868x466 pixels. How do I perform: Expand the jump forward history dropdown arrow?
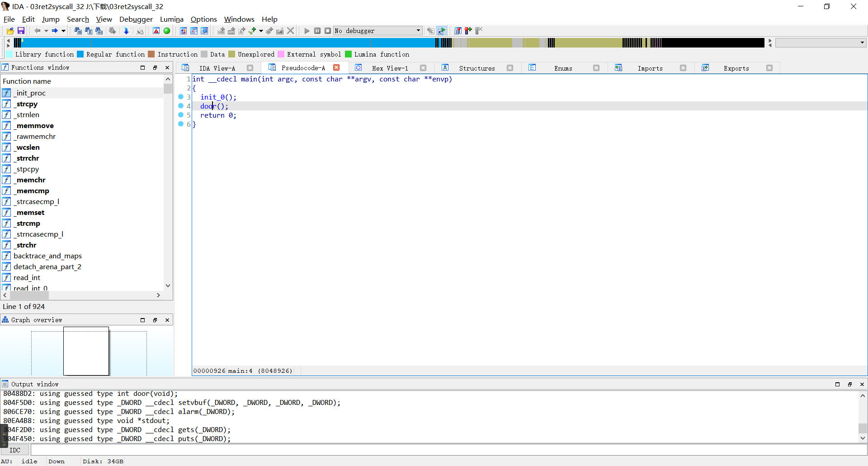click(63, 31)
